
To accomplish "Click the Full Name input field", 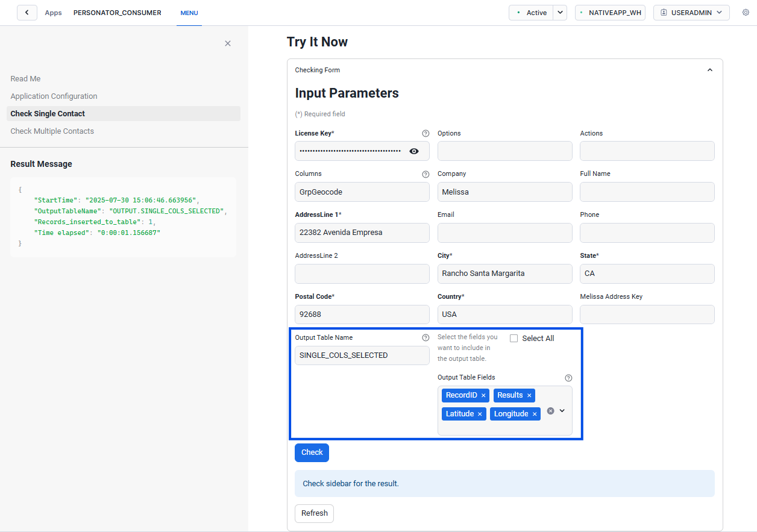I will tap(647, 192).
